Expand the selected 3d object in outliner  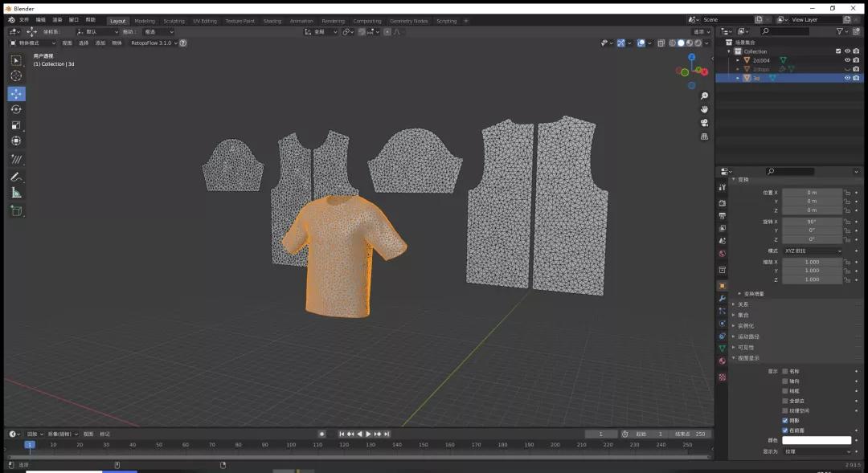coord(737,78)
